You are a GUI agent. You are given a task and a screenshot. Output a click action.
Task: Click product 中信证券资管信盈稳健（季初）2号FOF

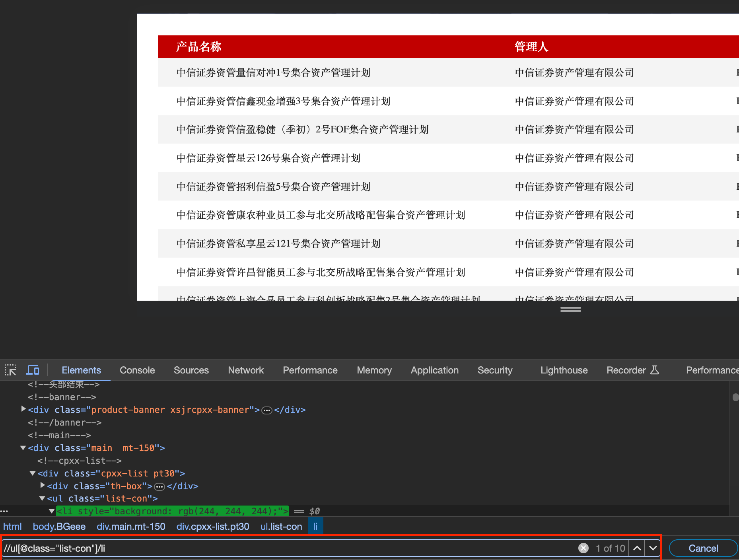[x=302, y=130]
